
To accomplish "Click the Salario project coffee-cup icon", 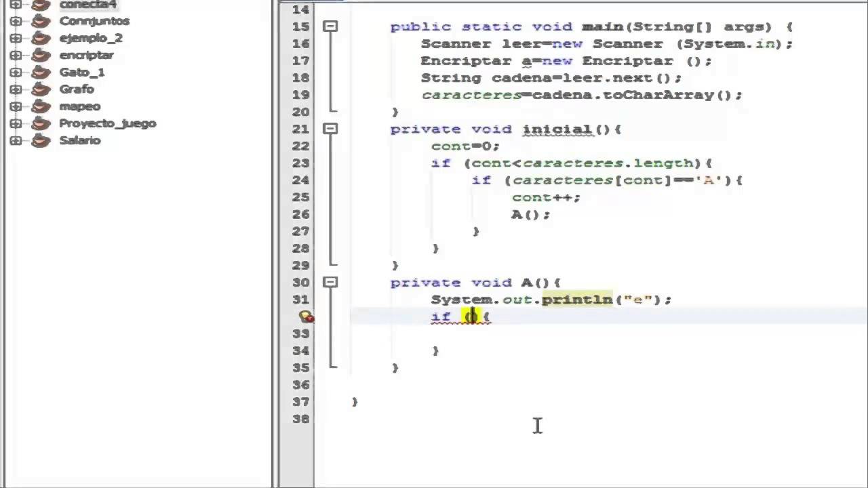I will click(41, 140).
